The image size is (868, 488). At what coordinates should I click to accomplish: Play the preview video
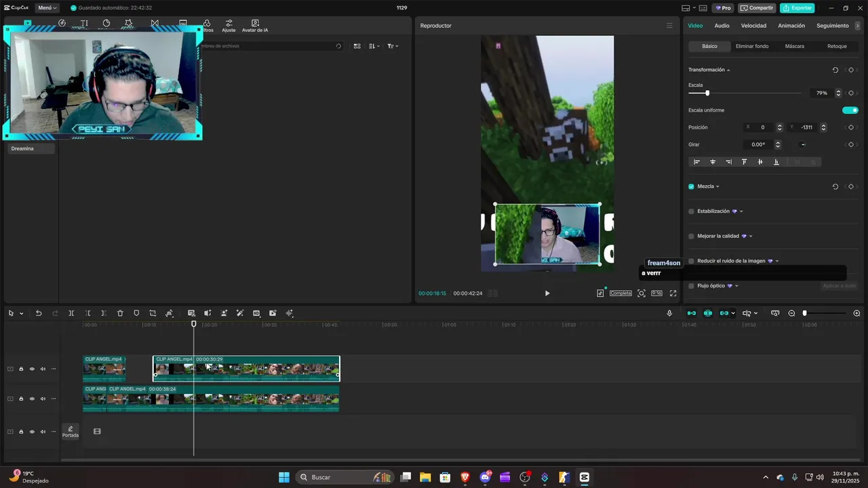(547, 293)
